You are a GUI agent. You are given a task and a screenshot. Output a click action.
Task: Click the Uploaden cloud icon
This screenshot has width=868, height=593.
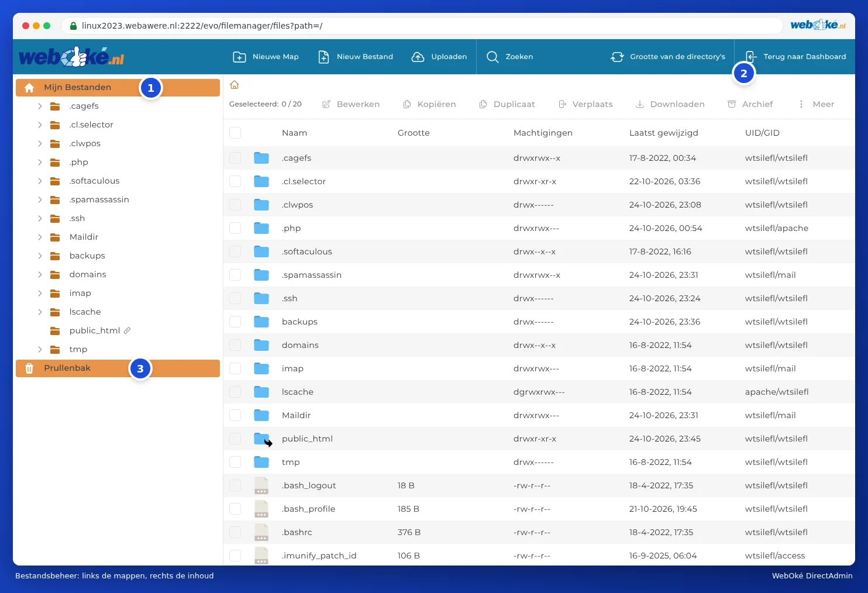418,57
